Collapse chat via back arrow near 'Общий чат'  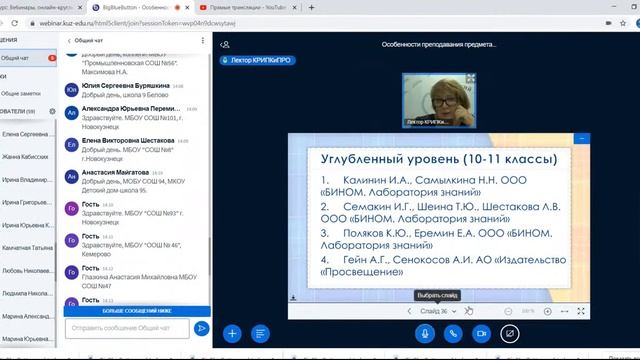click(x=69, y=40)
